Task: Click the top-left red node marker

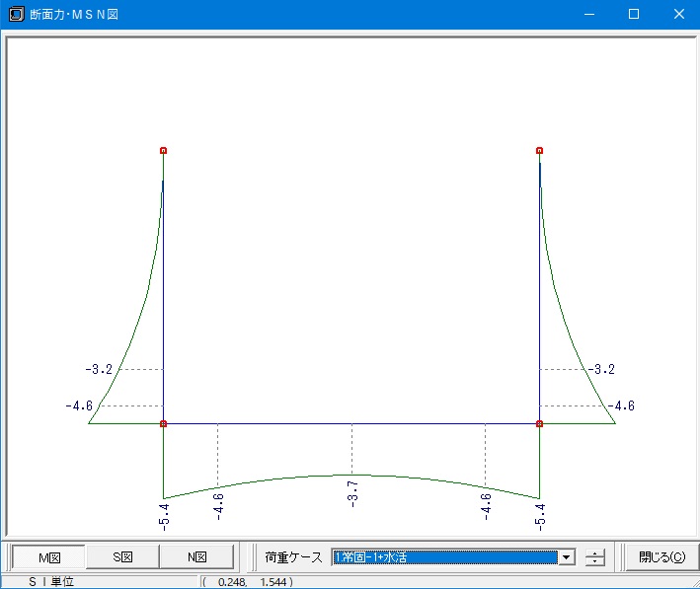Action: click(163, 151)
